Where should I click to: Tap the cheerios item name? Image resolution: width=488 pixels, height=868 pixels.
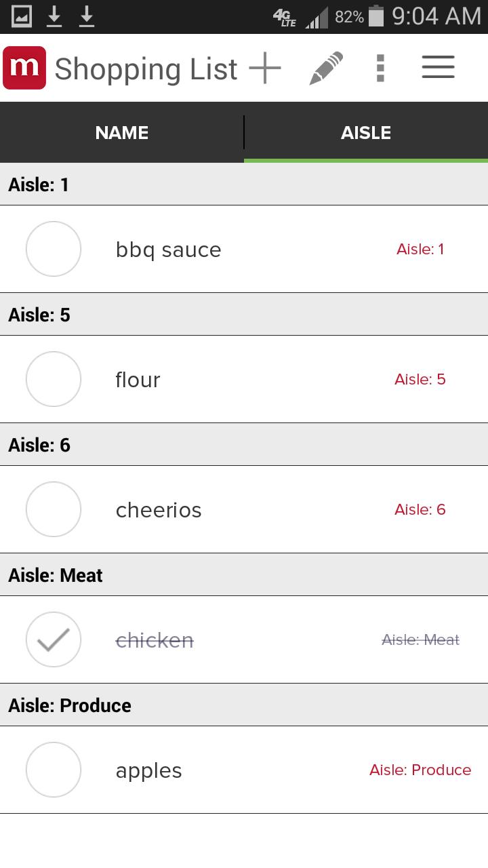[x=159, y=510]
